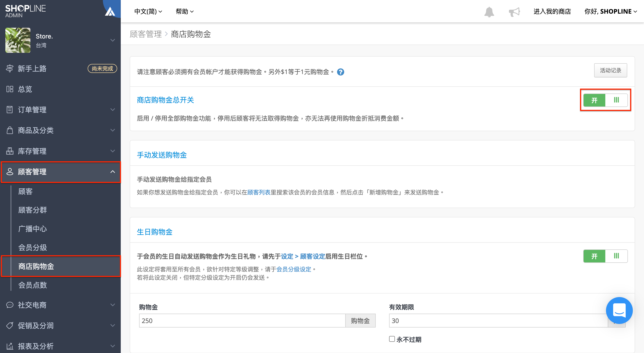This screenshot has height=353, width=644.
Task: Click the 总览 dashboard icon in sidebar
Action: tap(10, 89)
